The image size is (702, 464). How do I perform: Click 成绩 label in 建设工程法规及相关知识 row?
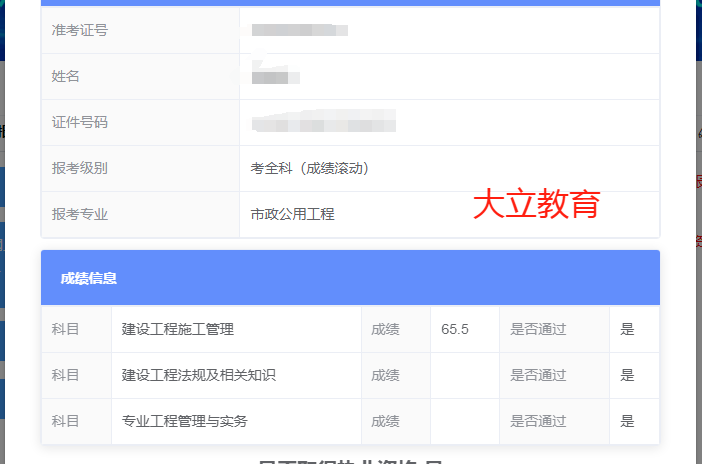(385, 375)
